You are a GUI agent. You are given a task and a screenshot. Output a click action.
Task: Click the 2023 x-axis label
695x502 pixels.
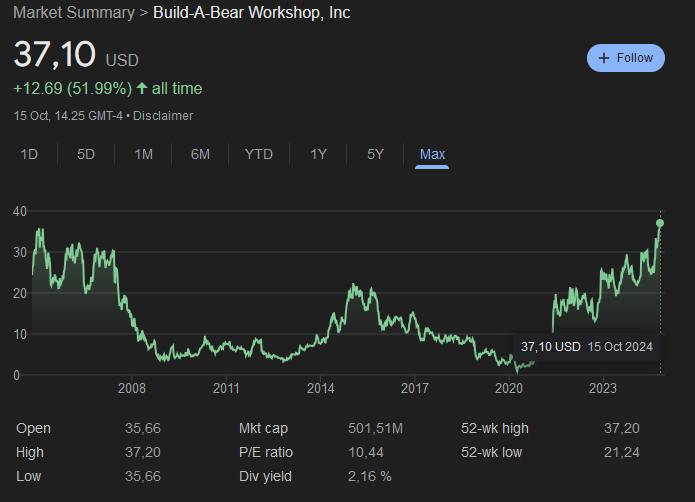click(x=603, y=389)
